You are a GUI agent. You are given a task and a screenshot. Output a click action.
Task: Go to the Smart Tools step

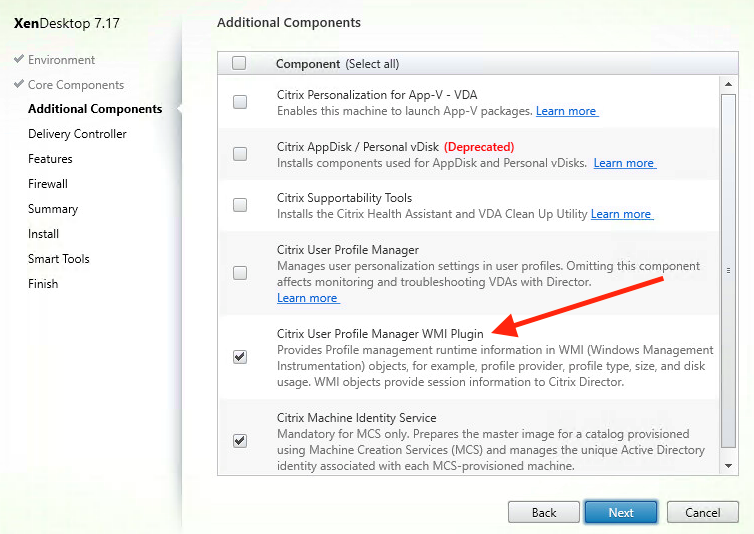[x=59, y=259]
